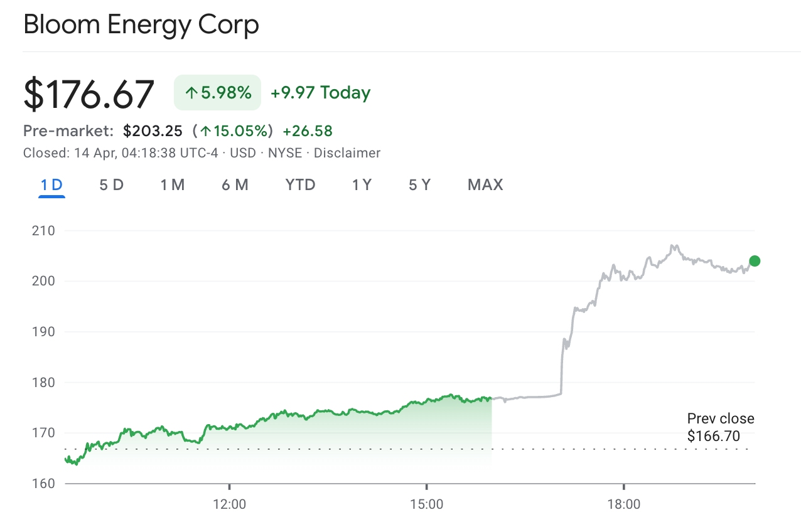View the YTD performance chart
801x532 pixels.
tap(300, 184)
